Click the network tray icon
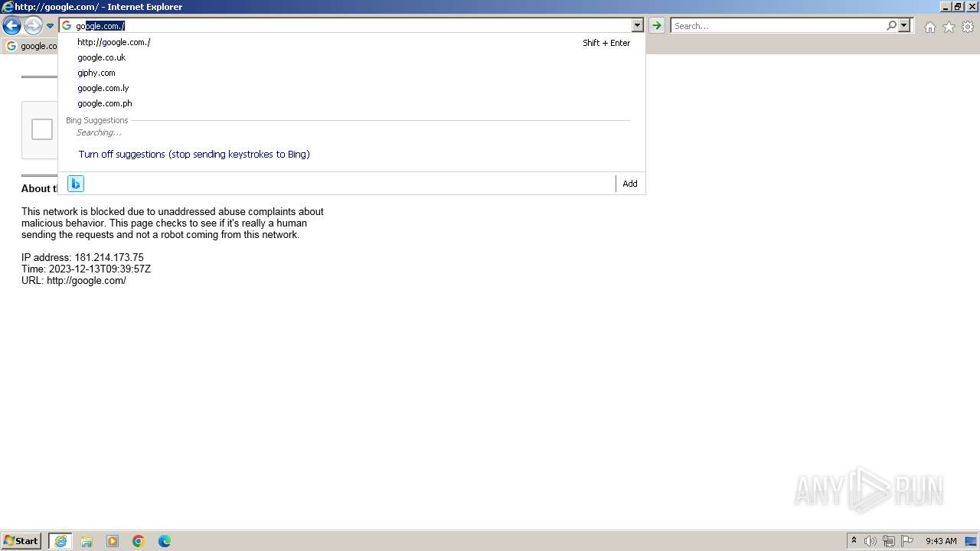The image size is (980, 551). click(889, 541)
